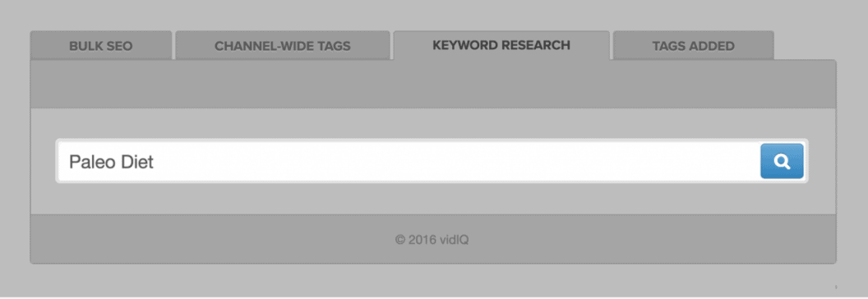Click the active KEYWORD RESEARCH tab label
The image size is (868, 299).
click(x=501, y=45)
